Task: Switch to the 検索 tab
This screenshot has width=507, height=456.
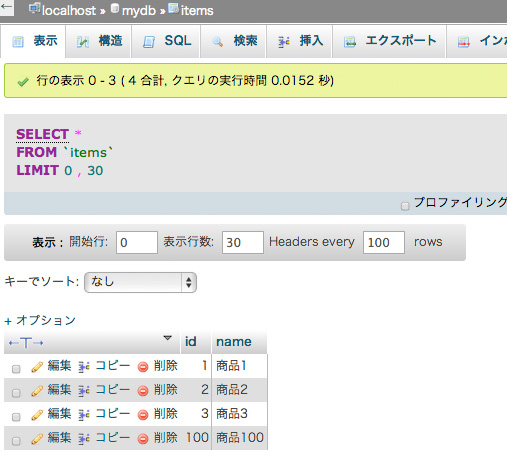Action: point(233,41)
